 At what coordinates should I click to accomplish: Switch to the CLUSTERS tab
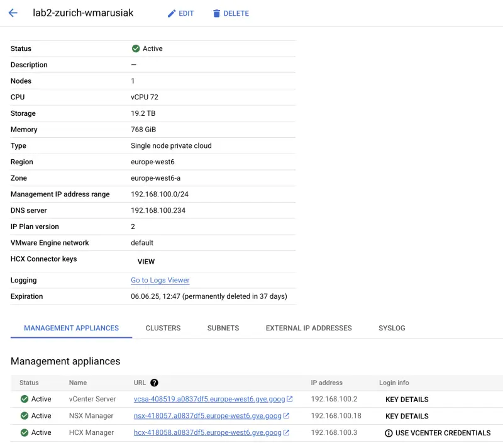pos(163,328)
